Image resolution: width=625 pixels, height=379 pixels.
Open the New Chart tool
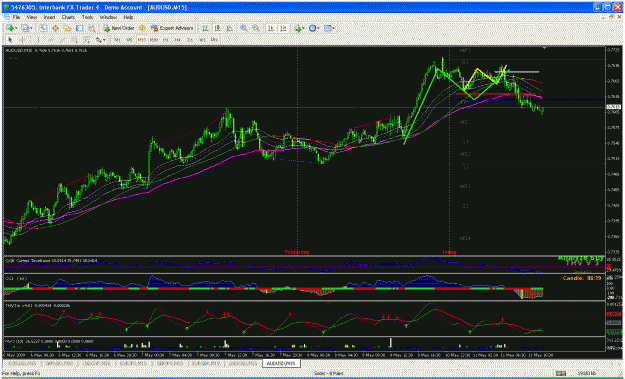click(10, 28)
